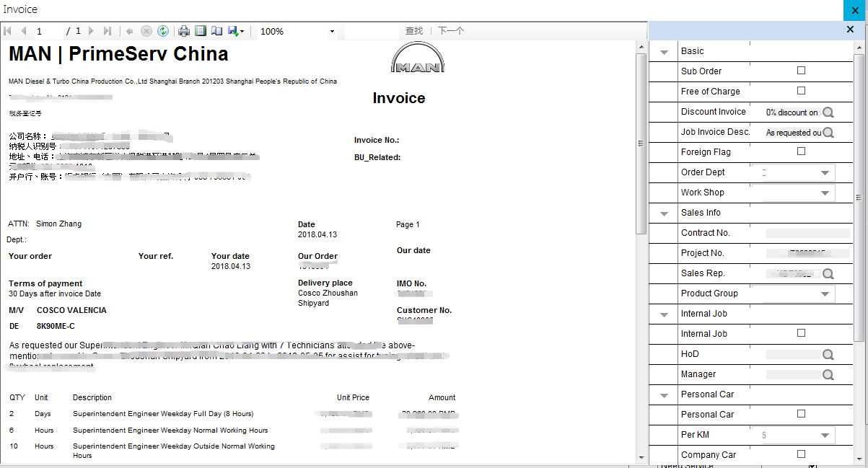Viewport: 868px width, 468px height.
Task: Click back to parent report arrow
Action: tap(130, 31)
